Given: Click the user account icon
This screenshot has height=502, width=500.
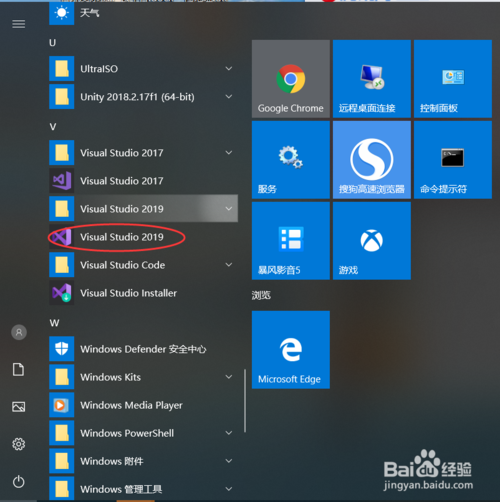Looking at the screenshot, I should (19, 332).
